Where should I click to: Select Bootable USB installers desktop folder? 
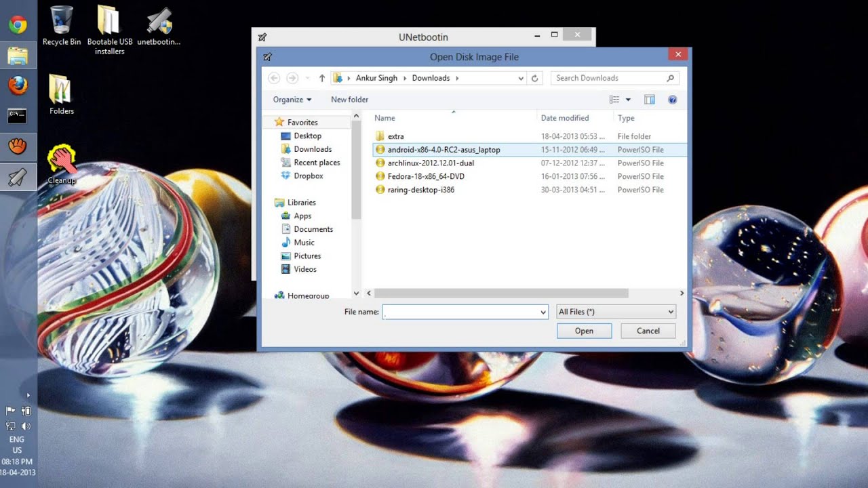pos(110,30)
